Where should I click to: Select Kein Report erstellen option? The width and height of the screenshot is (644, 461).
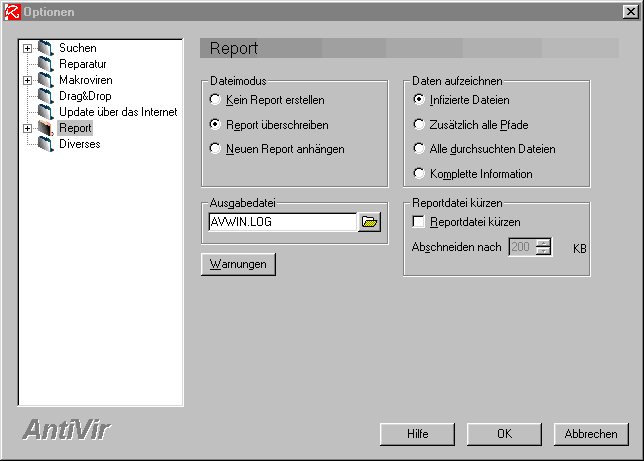pyautogui.click(x=216, y=100)
